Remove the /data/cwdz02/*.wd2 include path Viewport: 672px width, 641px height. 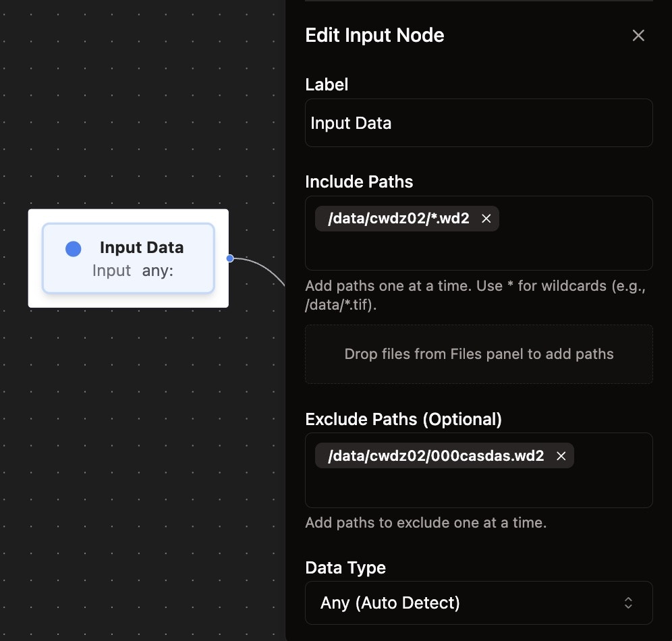(x=486, y=218)
